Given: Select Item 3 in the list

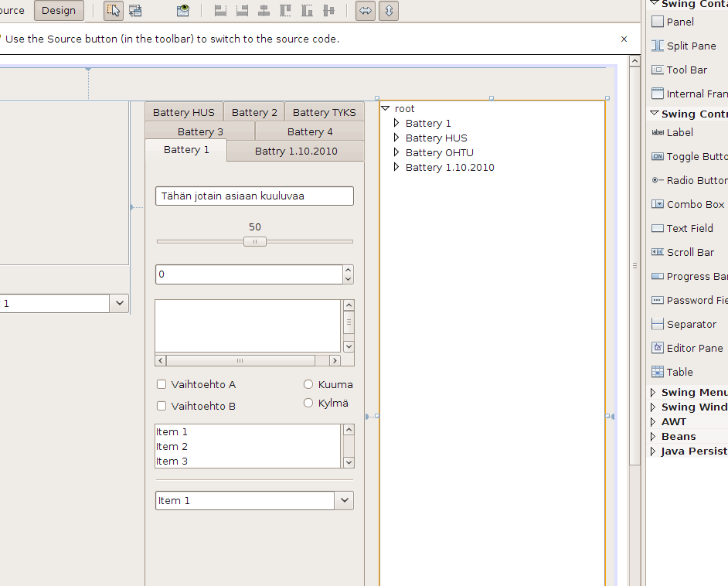Looking at the screenshot, I should (x=248, y=461).
